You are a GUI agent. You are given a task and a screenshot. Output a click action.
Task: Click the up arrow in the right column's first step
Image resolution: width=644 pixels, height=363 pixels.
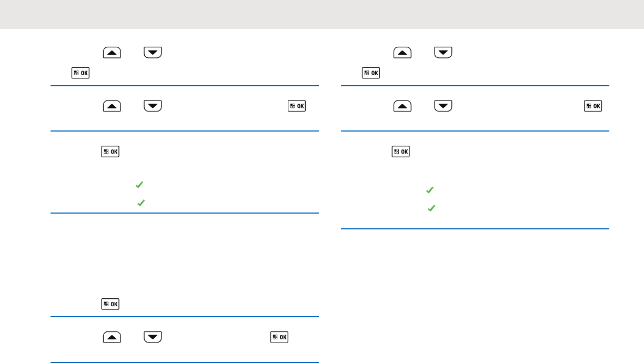pos(402,53)
